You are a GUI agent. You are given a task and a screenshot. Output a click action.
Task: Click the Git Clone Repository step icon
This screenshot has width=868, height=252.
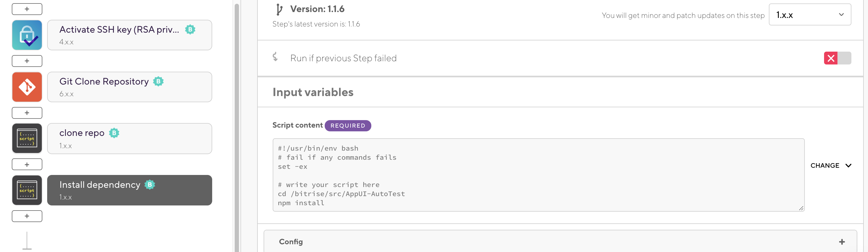click(27, 87)
